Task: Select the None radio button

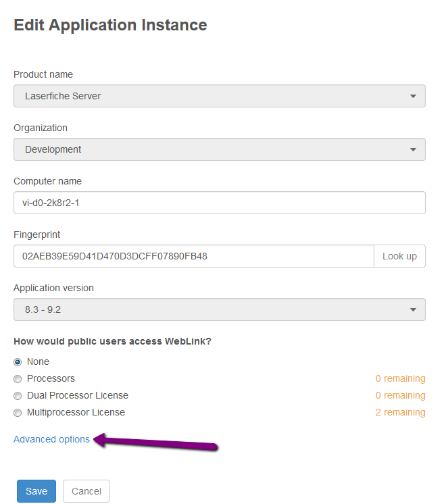Action: (x=18, y=362)
